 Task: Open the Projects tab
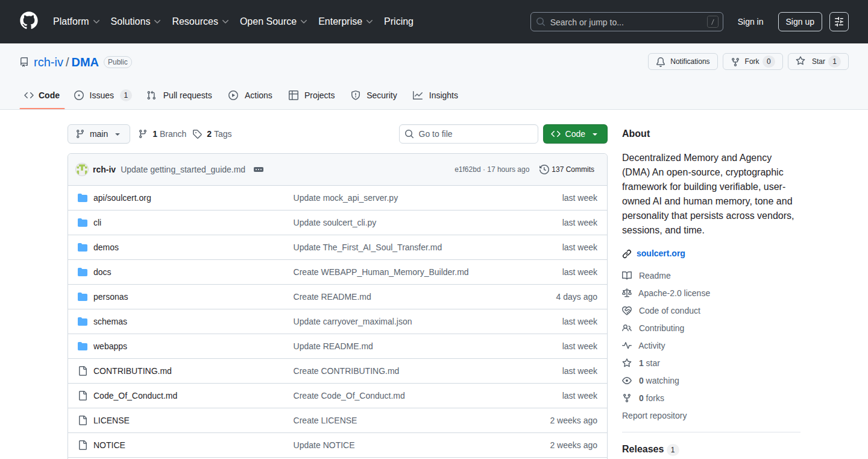click(312, 95)
